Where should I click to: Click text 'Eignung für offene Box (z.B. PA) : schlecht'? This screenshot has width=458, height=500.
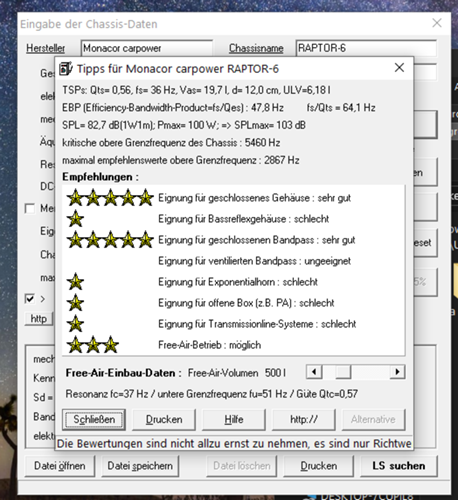(x=246, y=303)
